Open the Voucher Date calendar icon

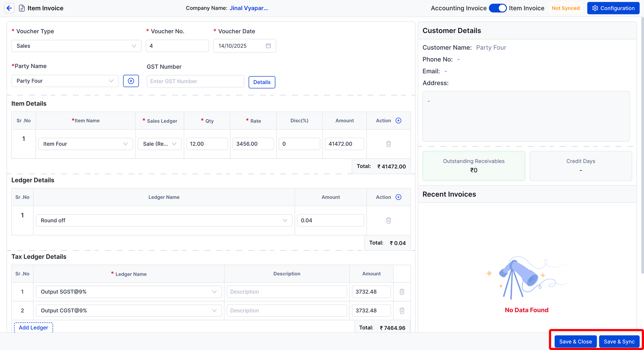pyautogui.click(x=268, y=46)
